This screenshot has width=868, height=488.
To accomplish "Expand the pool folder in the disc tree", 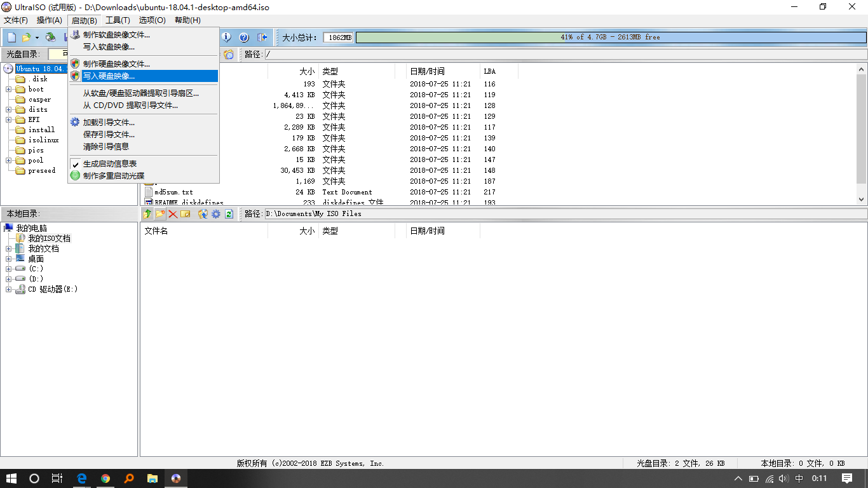I will (x=9, y=161).
